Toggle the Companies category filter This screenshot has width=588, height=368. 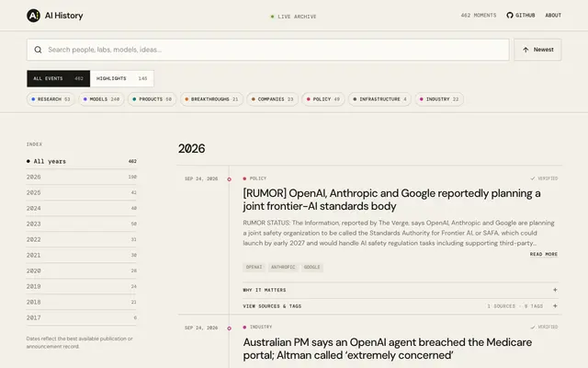[272, 99]
